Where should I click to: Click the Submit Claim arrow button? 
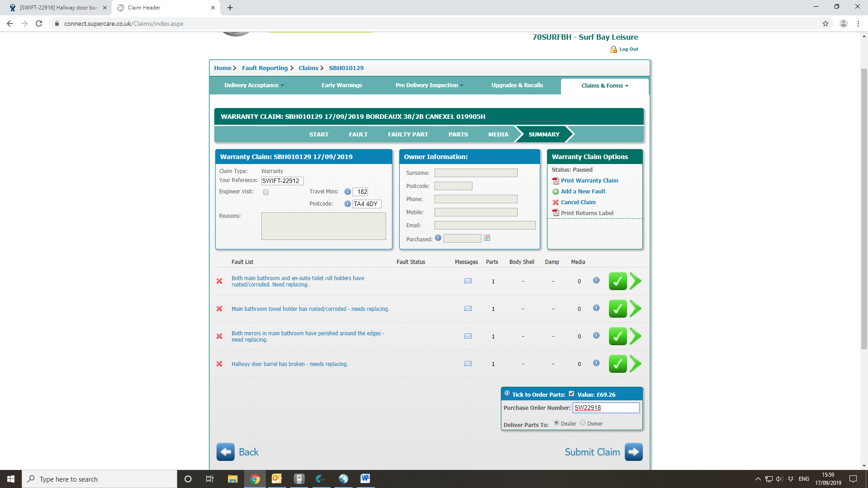[633, 452]
